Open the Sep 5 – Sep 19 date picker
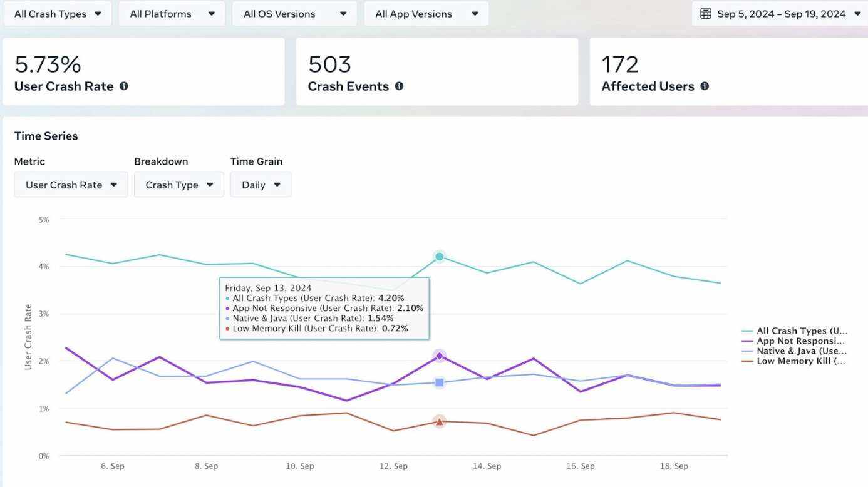The width and height of the screenshot is (868, 487). pos(781,14)
